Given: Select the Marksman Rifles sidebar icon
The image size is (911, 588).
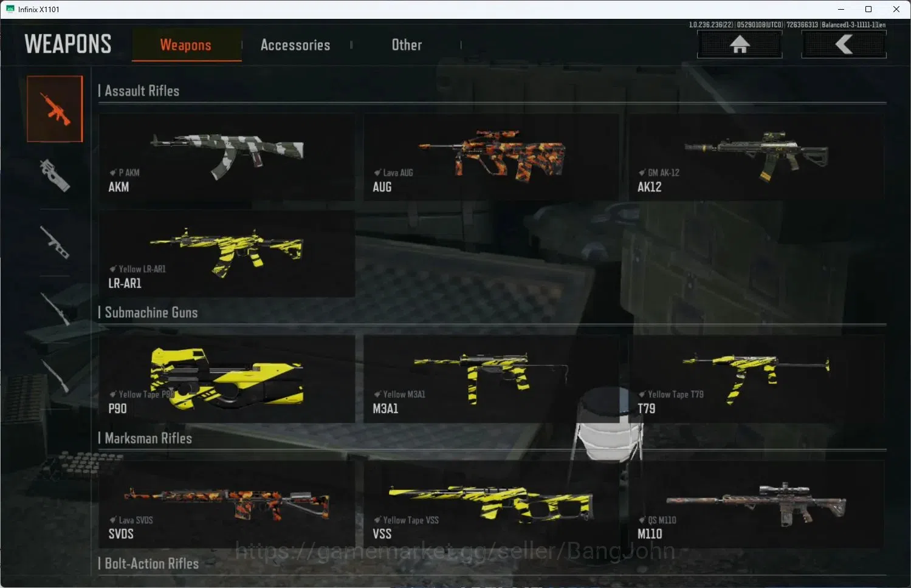Looking at the screenshot, I should tap(55, 242).
